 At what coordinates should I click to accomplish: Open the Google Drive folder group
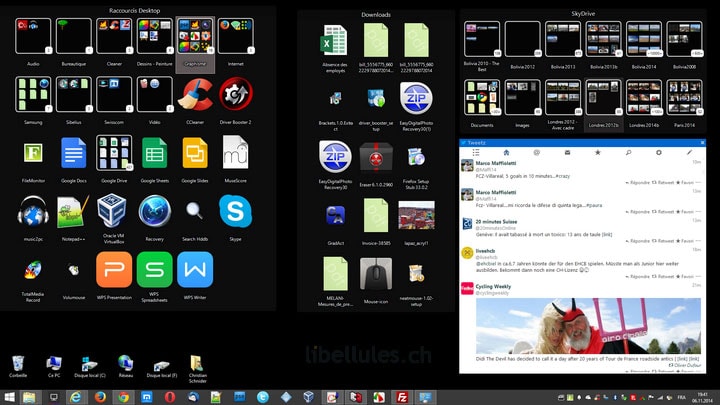click(114, 153)
